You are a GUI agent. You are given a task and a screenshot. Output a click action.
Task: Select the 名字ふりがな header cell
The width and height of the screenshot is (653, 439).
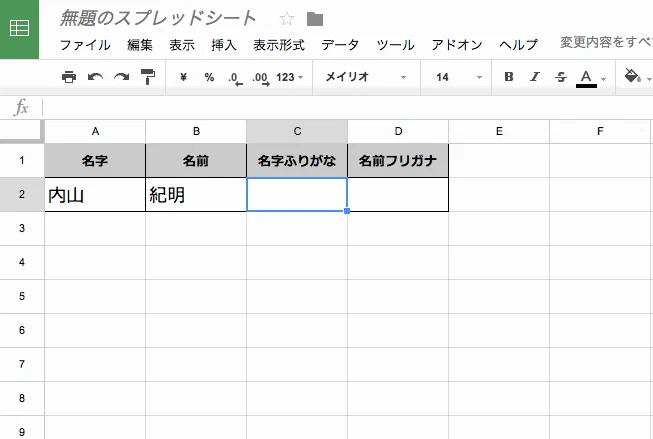pos(297,160)
